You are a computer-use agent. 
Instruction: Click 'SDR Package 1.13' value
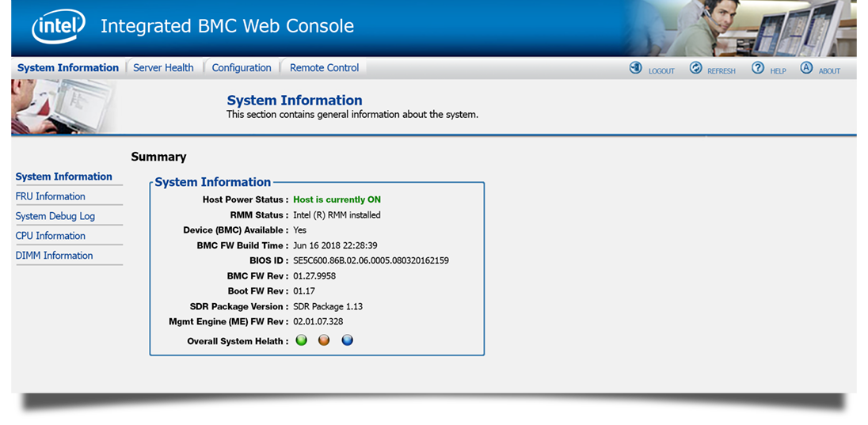(x=328, y=306)
